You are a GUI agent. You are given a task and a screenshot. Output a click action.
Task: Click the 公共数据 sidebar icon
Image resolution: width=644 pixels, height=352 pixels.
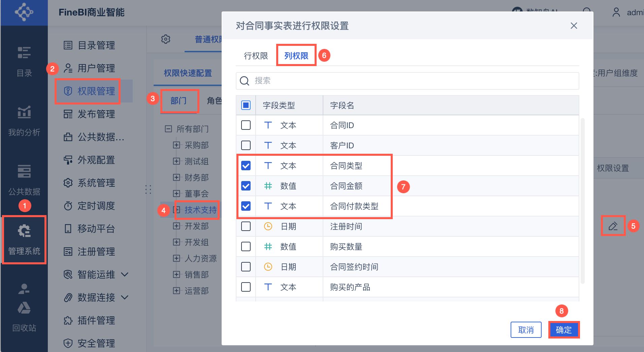point(24,171)
